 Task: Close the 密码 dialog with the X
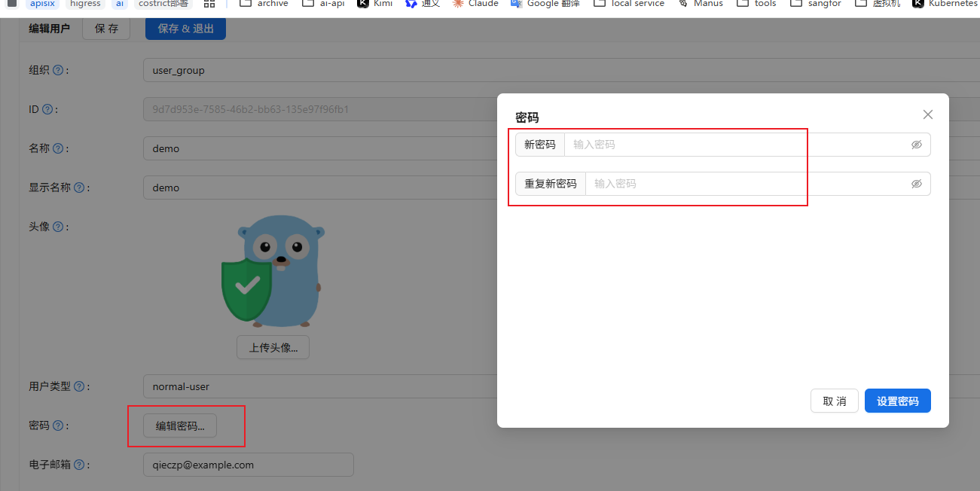pyautogui.click(x=927, y=114)
